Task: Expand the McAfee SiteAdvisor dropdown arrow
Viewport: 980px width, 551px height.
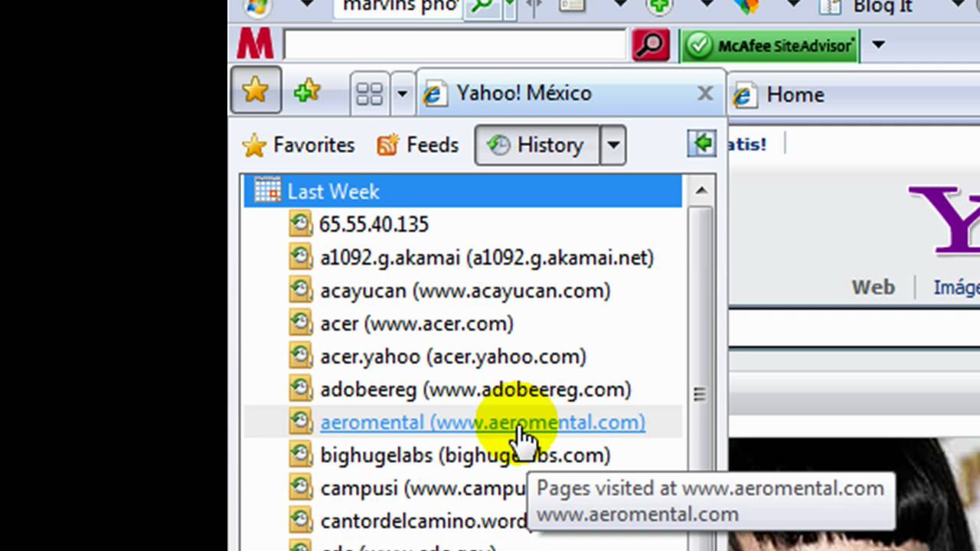Action: click(x=878, y=45)
